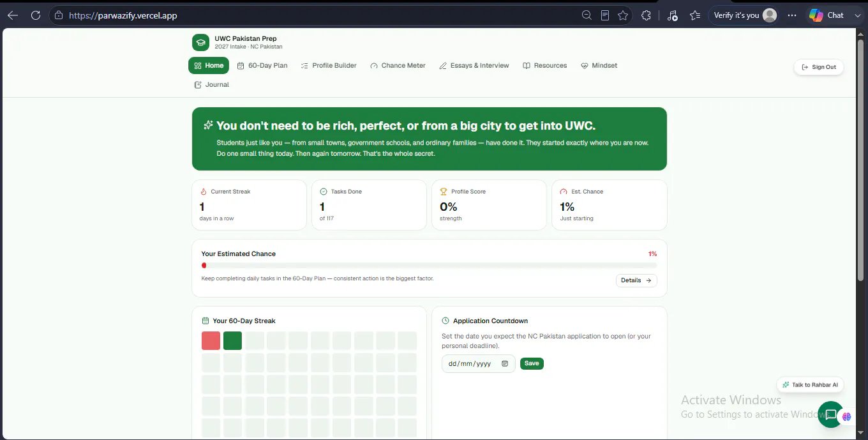Expand the Copilot Chat dropdown arrow
868x440 pixels.
pyautogui.click(x=857, y=15)
